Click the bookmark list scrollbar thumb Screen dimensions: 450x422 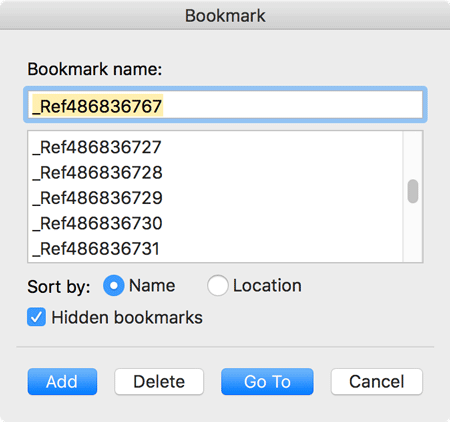(x=413, y=191)
